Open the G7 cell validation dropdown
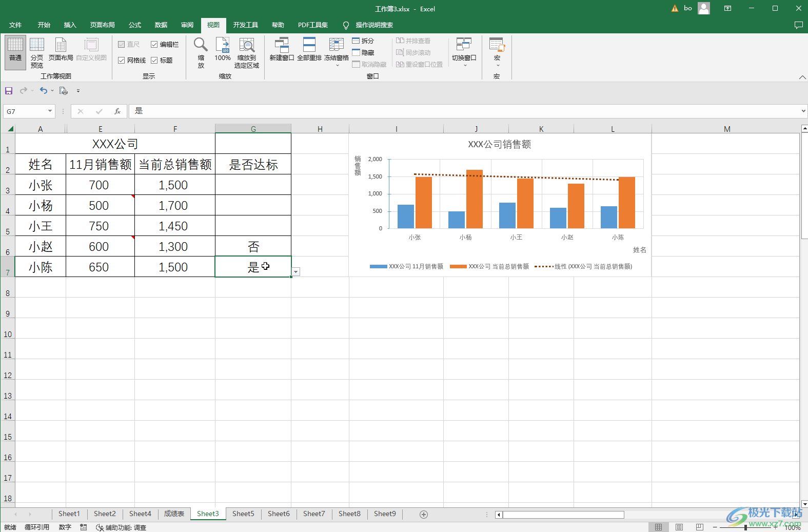 pos(296,272)
